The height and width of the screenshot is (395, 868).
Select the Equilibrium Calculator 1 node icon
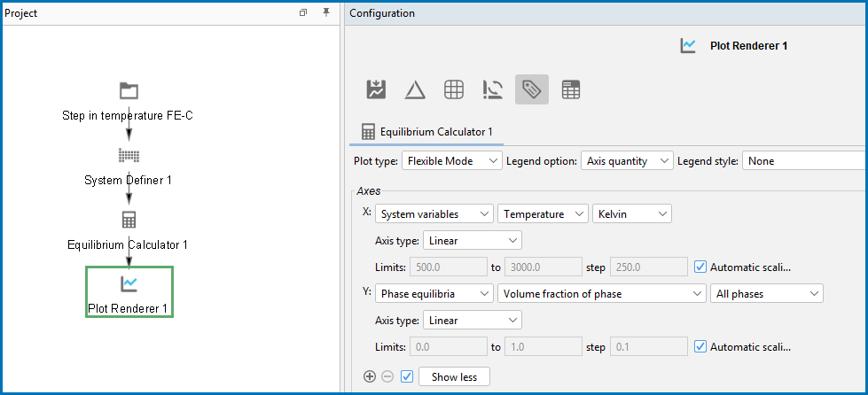129,221
